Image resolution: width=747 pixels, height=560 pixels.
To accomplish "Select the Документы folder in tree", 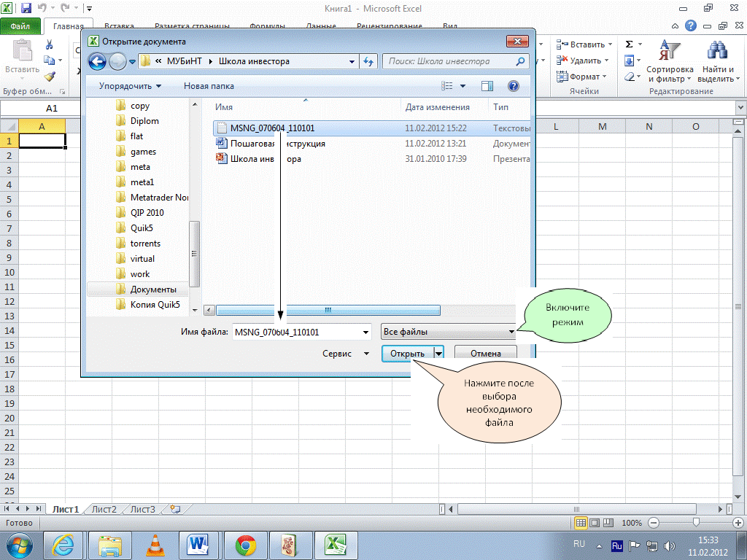I will coord(153,289).
